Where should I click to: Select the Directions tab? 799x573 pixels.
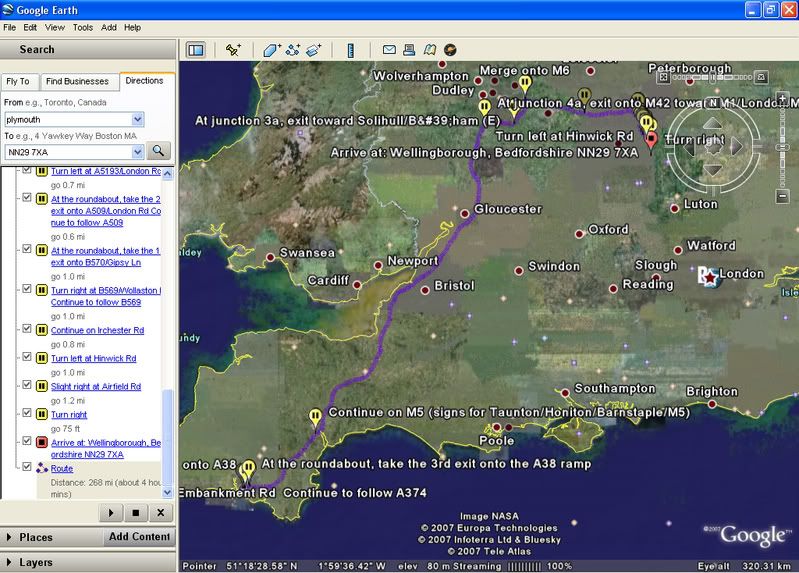(144, 81)
